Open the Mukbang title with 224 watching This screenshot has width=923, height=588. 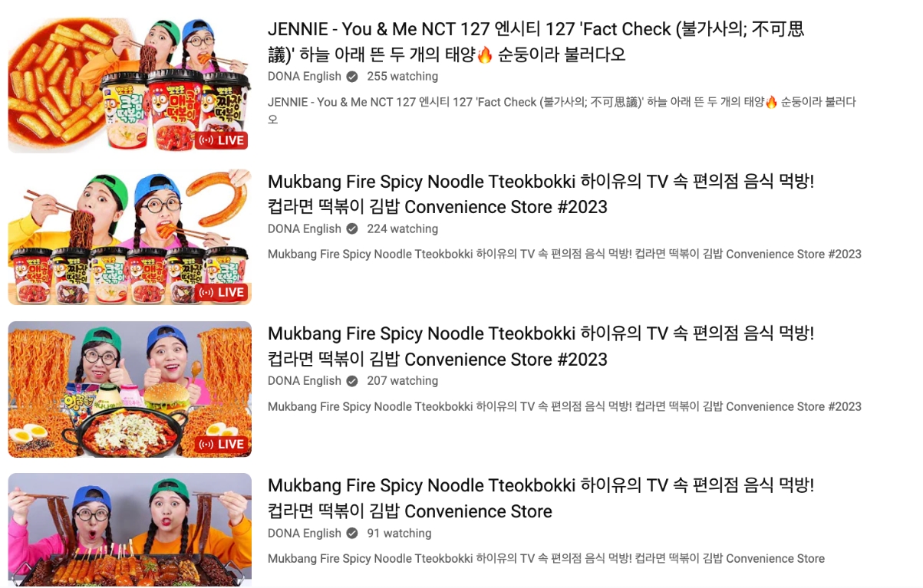(x=541, y=194)
